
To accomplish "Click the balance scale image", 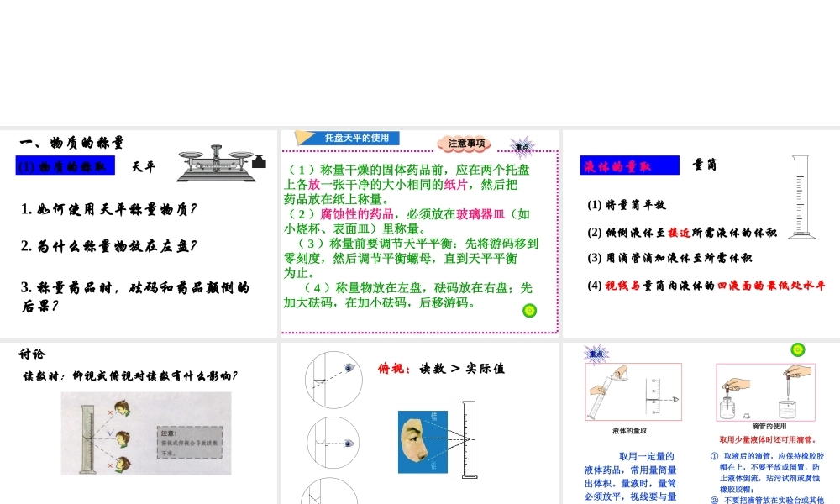I will [216, 163].
